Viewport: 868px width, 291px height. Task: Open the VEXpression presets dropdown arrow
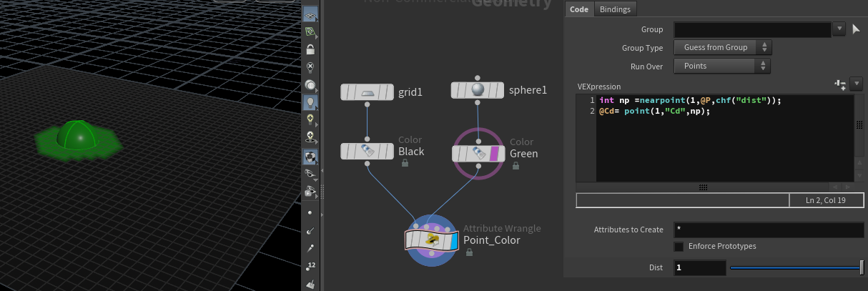pyautogui.click(x=857, y=84)
